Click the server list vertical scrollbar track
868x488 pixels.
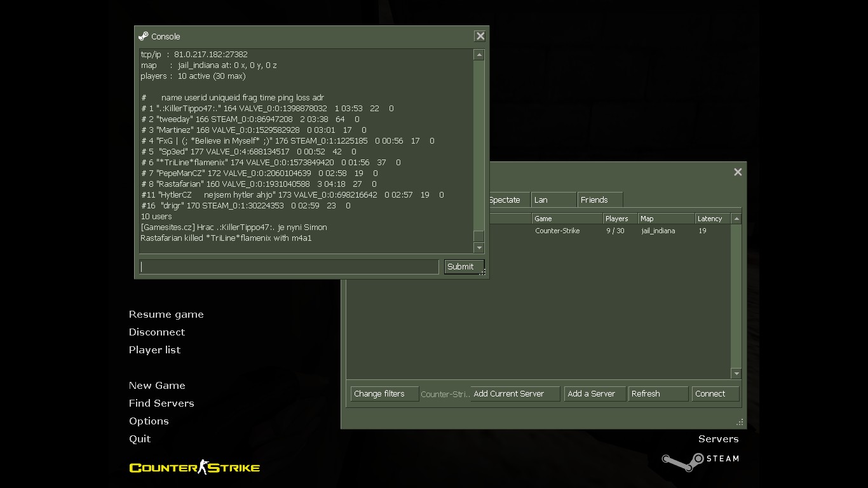[736, 296]
